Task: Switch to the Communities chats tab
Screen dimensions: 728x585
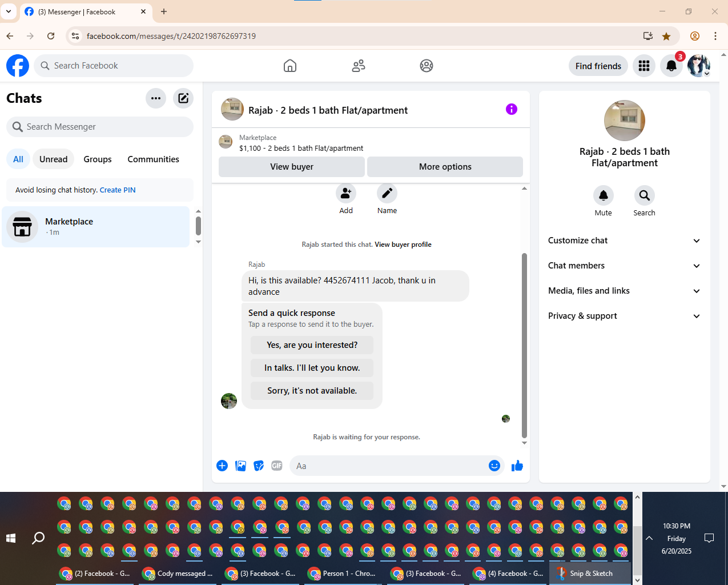Action: 154,159
